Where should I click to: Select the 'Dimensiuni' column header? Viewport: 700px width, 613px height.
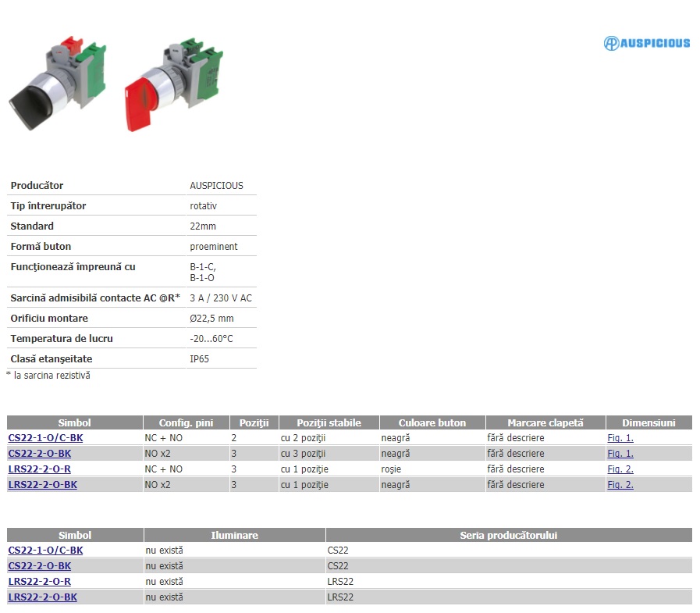coord(649,422)
